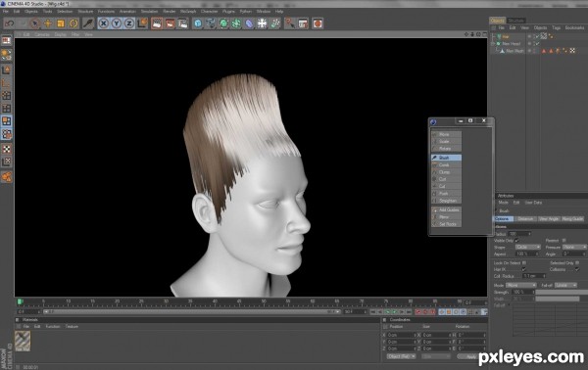Select the Move tool in top toolbar
The image size is (588, 370).
click(x=48, y=23)
